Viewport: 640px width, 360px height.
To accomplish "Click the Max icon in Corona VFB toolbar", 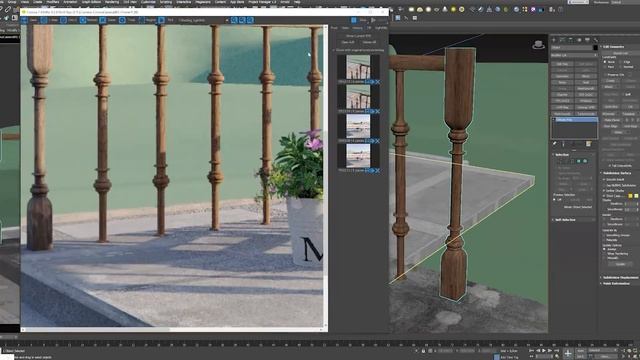I will tap(44, 20).
